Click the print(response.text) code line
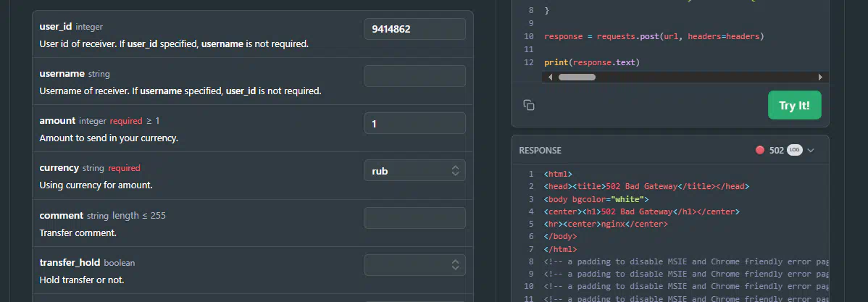The width and height of the screenshot is (868, 302). coord(592,62)
